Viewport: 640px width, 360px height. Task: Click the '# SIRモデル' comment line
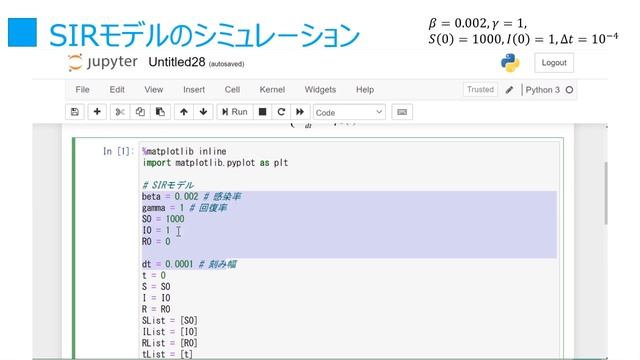[168, 185]
